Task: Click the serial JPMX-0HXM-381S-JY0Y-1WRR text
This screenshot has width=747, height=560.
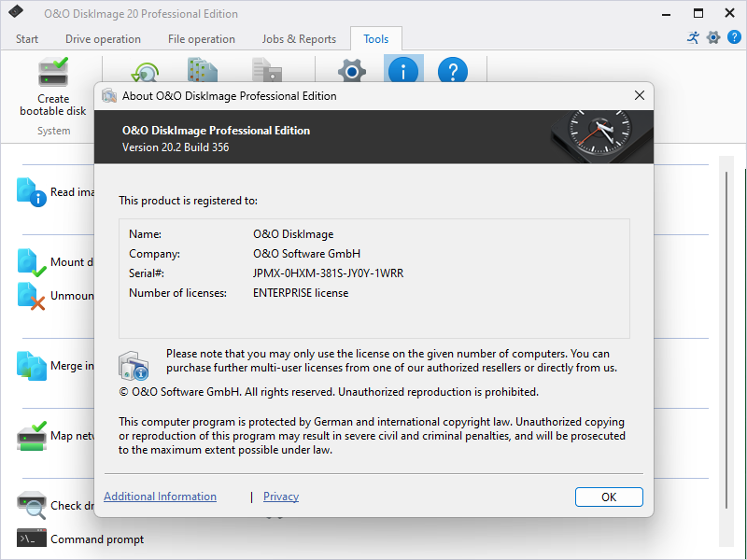Action: (329, 273)
